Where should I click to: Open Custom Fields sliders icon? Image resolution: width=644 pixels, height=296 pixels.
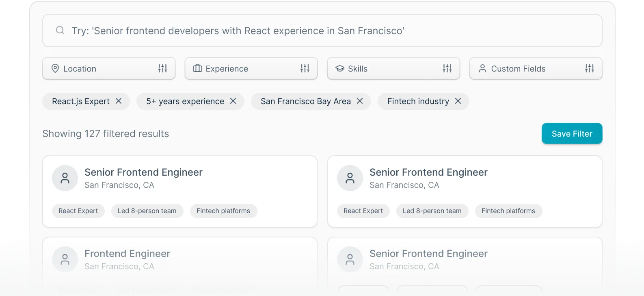coord(590,68)
